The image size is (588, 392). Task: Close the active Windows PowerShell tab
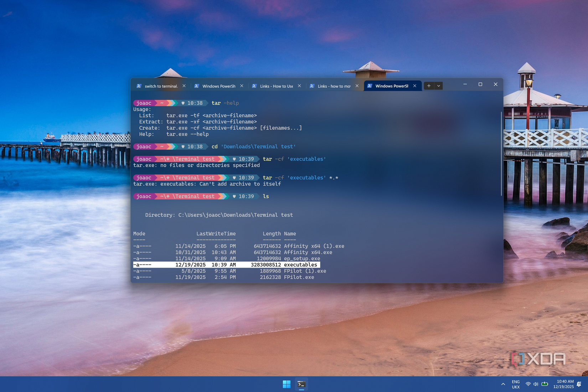[415, 86]
